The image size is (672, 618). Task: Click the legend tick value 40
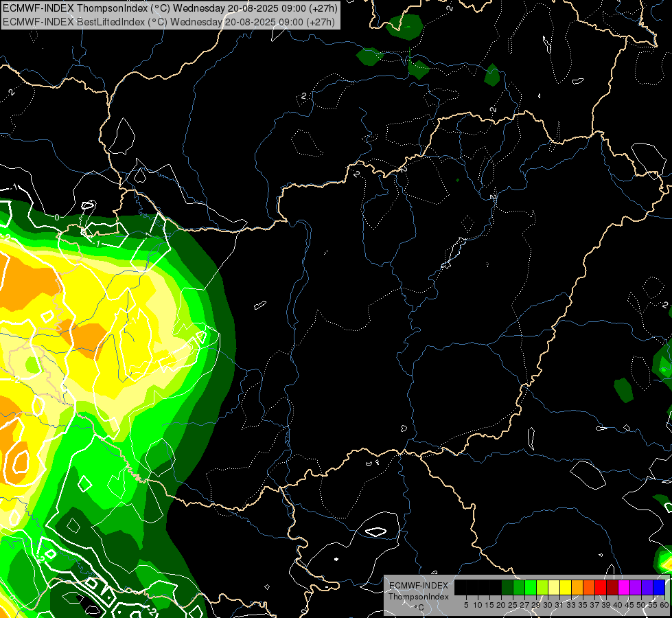618,605
